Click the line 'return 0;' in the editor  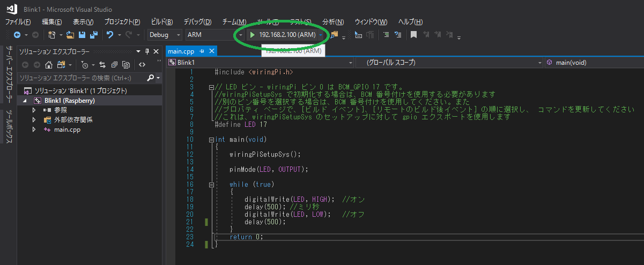[x=246, y=237]
